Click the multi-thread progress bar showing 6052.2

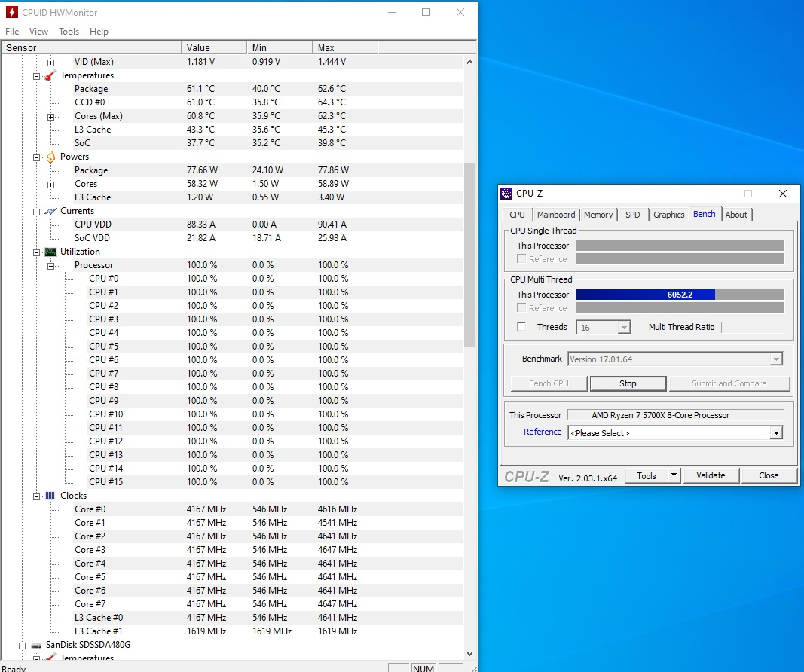tap(680, 295)
